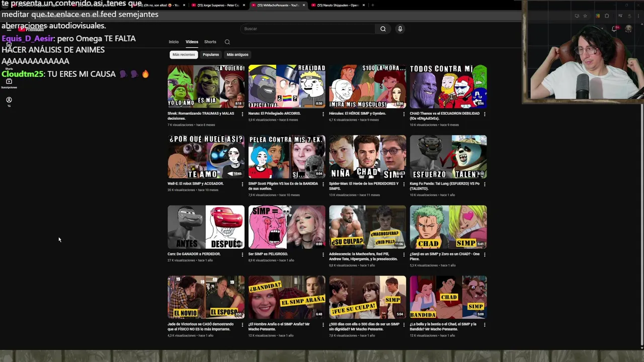Open the Scott Pilgrim 'Pelea contra mis 7 ex' thumbnail
Image resolution: width=644 pixels, height=362 pixels.
(x=287, y=157)
